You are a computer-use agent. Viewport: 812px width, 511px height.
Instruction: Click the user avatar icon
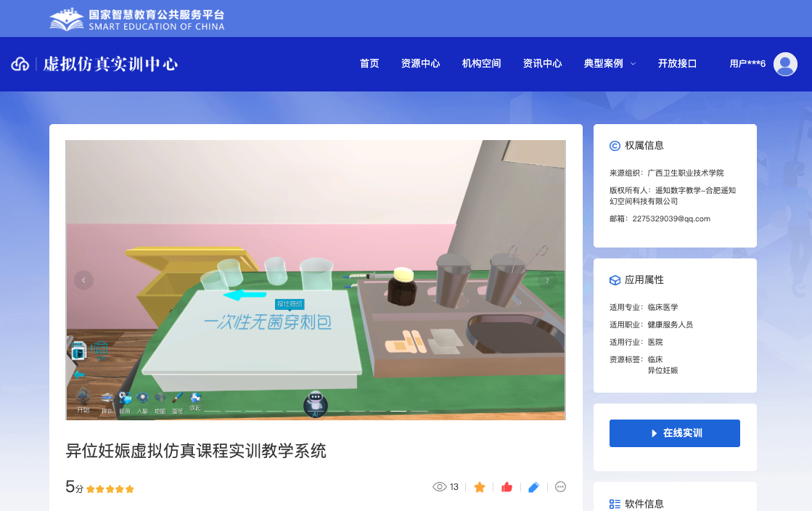pyautogui.click(x=785, y=64)
